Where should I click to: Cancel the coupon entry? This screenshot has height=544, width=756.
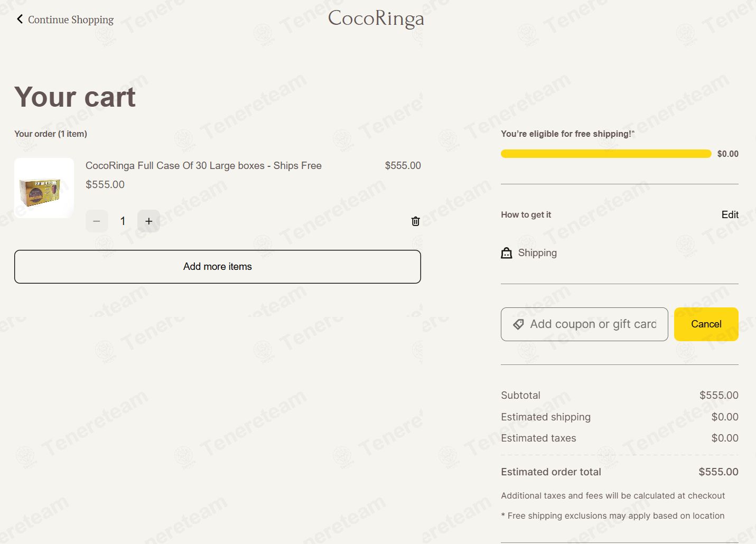[706, 324]
